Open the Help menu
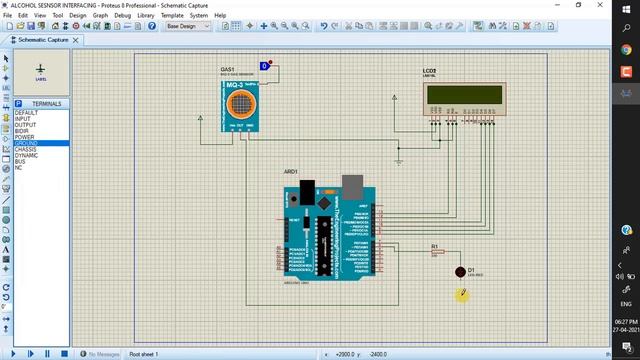Screen dimensions: 640x360 point(220,16)
